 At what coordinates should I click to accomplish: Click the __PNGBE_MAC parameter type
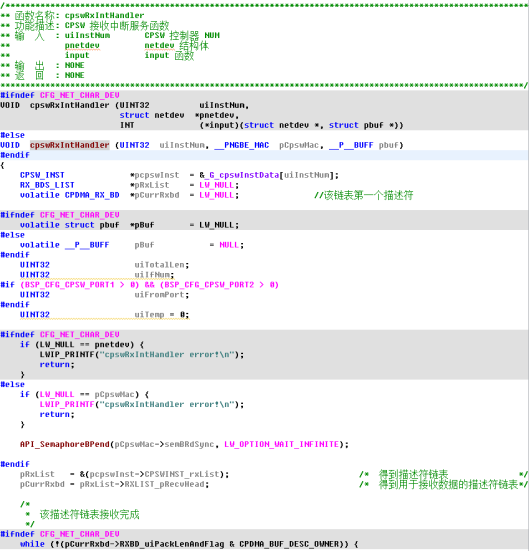pyautogui.click(x=242, y=145)
